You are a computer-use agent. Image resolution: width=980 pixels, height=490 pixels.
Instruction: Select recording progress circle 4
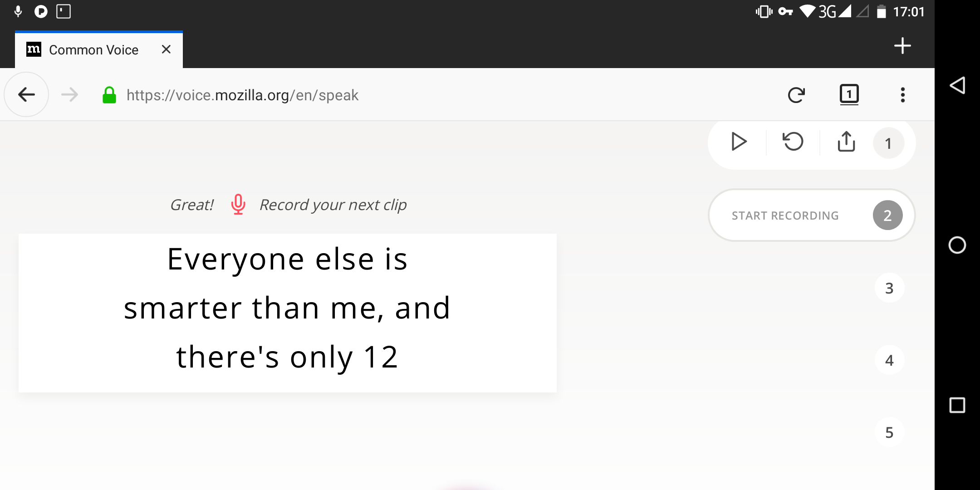(888, 360)
